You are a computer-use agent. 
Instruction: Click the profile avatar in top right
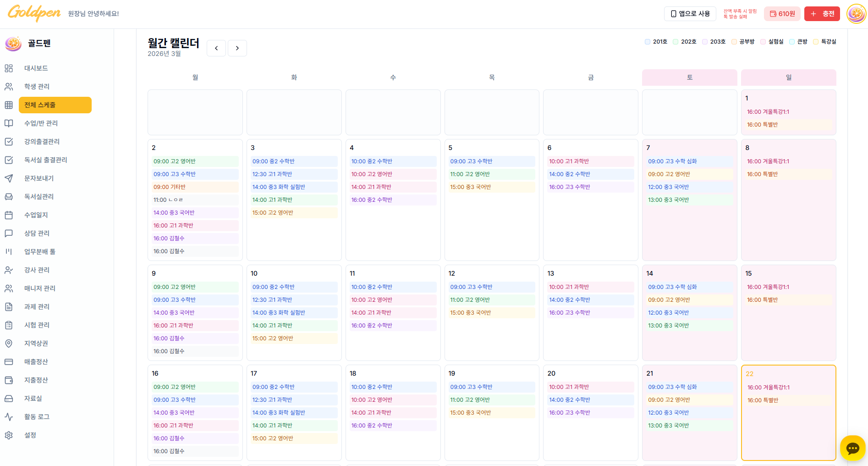click(x=856, y=14)
